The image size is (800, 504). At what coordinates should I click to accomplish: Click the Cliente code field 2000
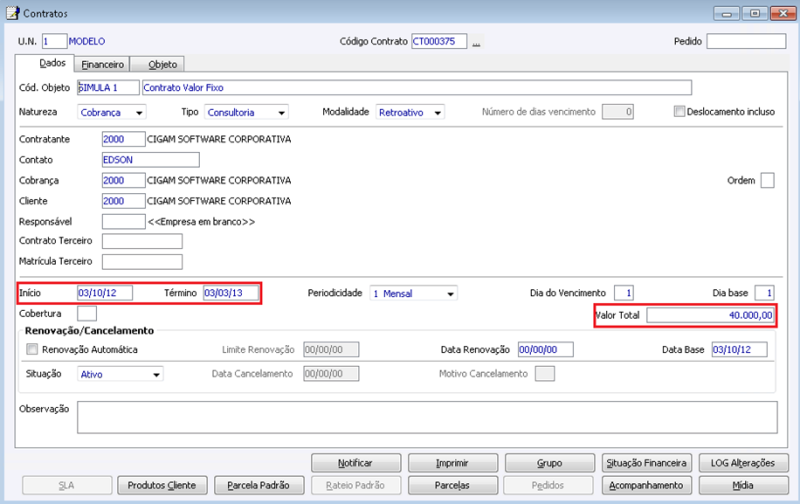coord(123,201)
